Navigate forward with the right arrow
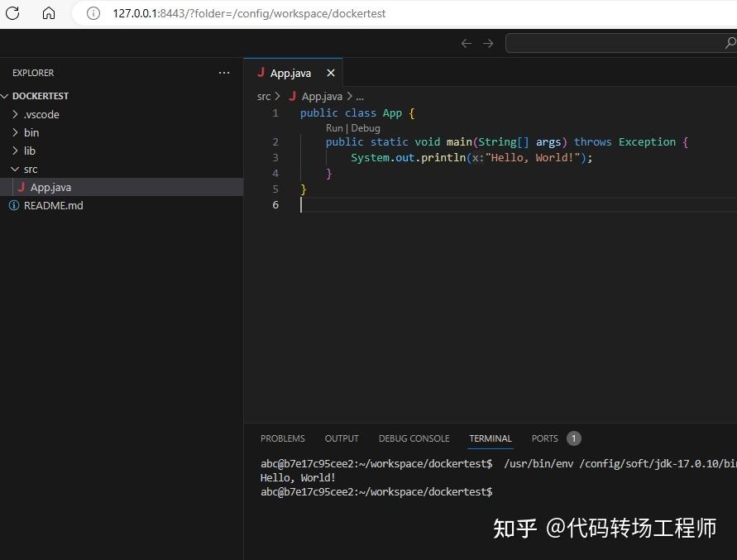Viewport: 737px width, 560px height. (x=488, y=43)
